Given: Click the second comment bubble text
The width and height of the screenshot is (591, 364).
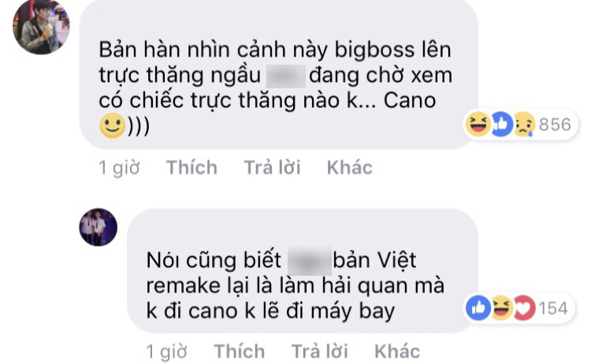Looking at the screenshot, I should [x=295, y=285].
